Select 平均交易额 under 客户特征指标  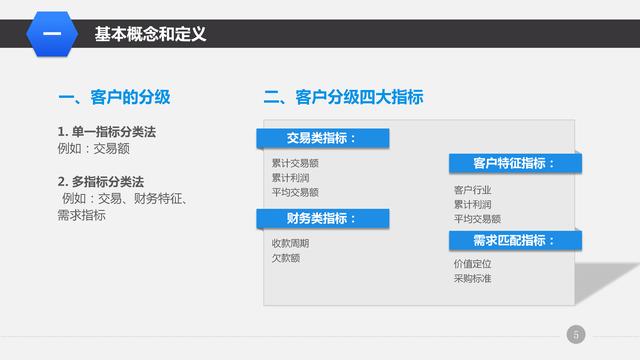point(477,219)
